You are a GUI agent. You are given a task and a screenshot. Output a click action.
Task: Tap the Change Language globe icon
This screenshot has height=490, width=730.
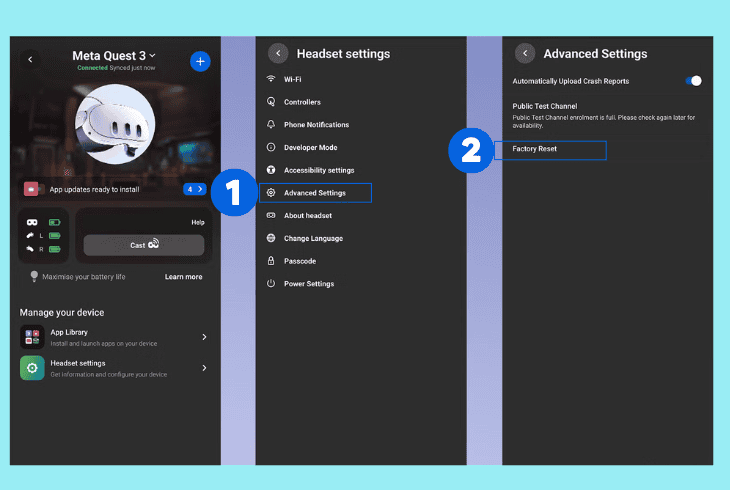click(271, 238)
